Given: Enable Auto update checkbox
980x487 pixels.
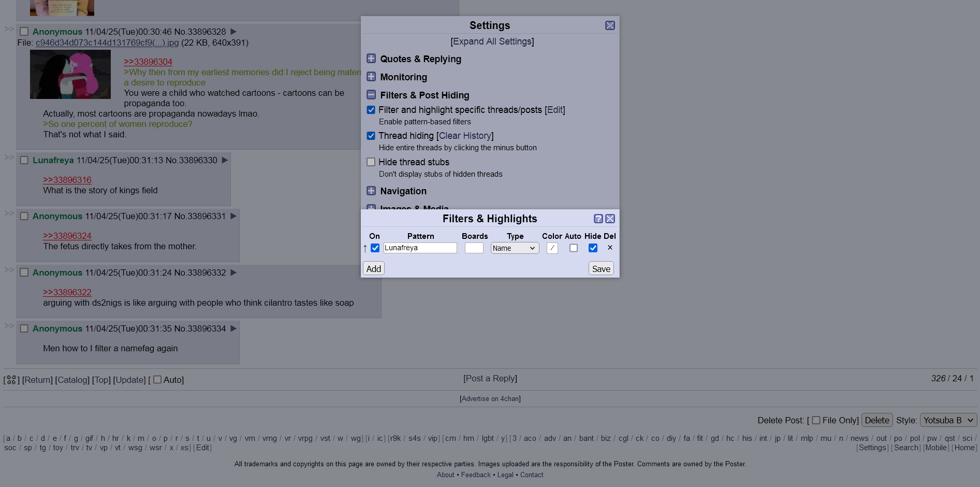Looking at the screenshot, I should (x=157, y=380).
